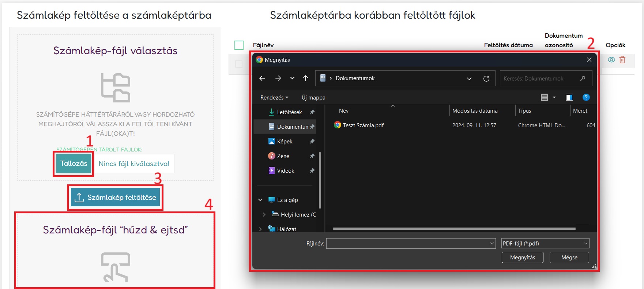Tick the select-all checkbox beside Fájlnév
The height and width of the screenshot is (289, 644).
(239, 45)
